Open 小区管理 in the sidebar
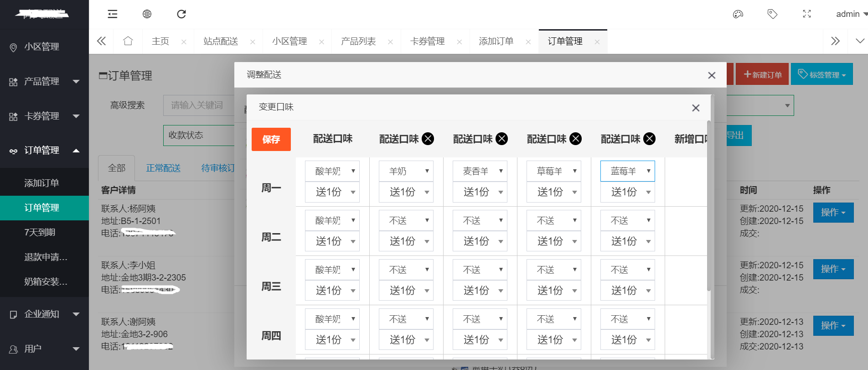Screen dimensions: 868x370 (44, 47)
